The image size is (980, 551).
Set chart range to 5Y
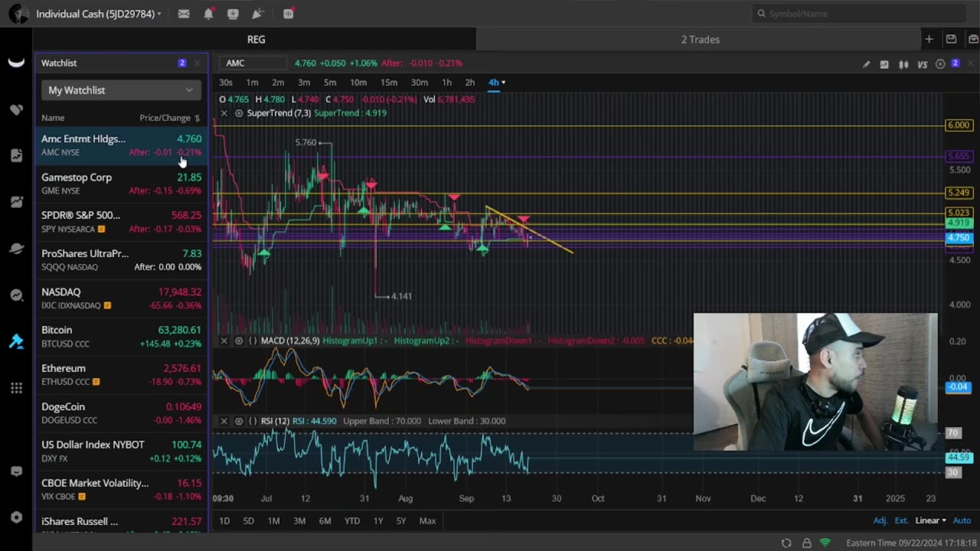point(401,521)
